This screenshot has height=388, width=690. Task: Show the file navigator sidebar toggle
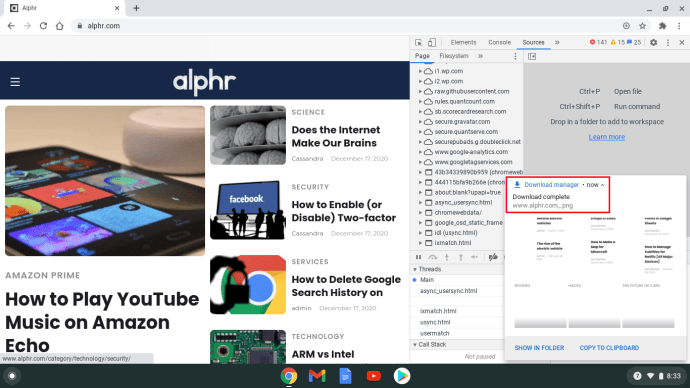point(532,56)
